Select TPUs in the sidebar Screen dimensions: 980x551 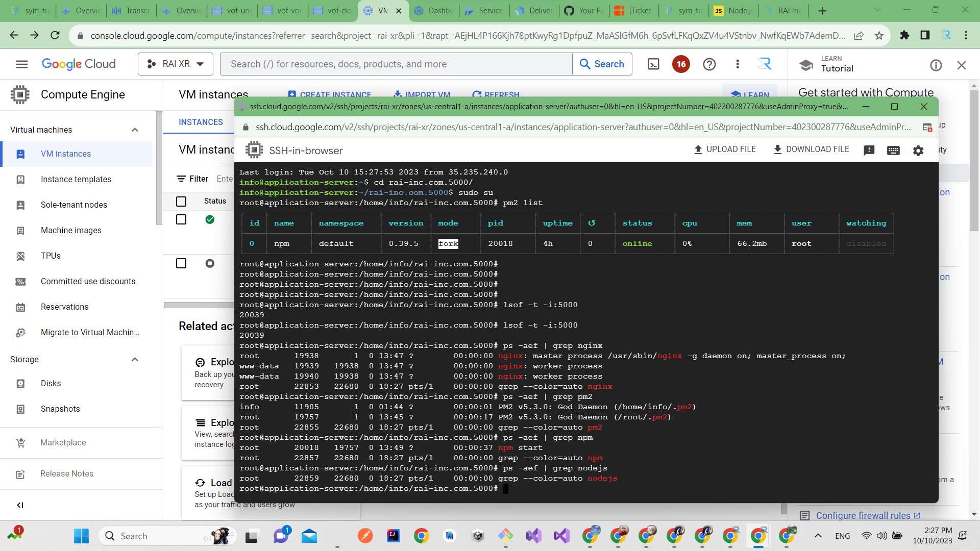pyautogui.click(x=51, y=256)
